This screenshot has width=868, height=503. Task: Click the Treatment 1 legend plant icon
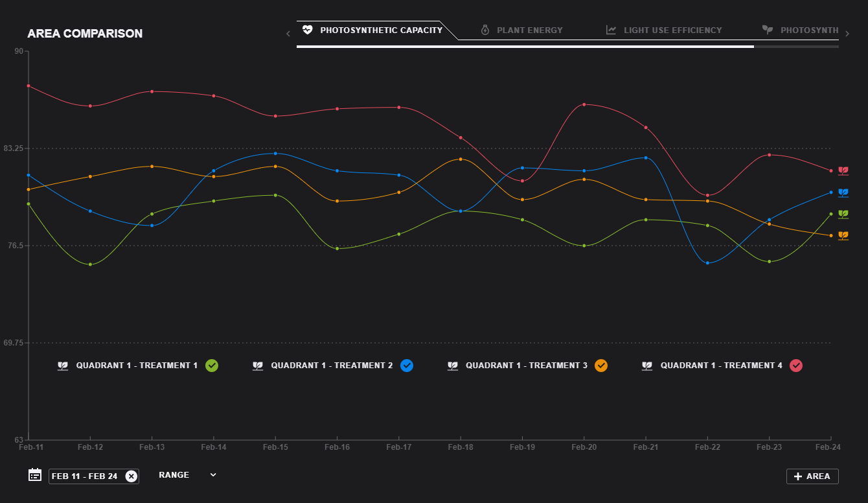pos(63,366)
